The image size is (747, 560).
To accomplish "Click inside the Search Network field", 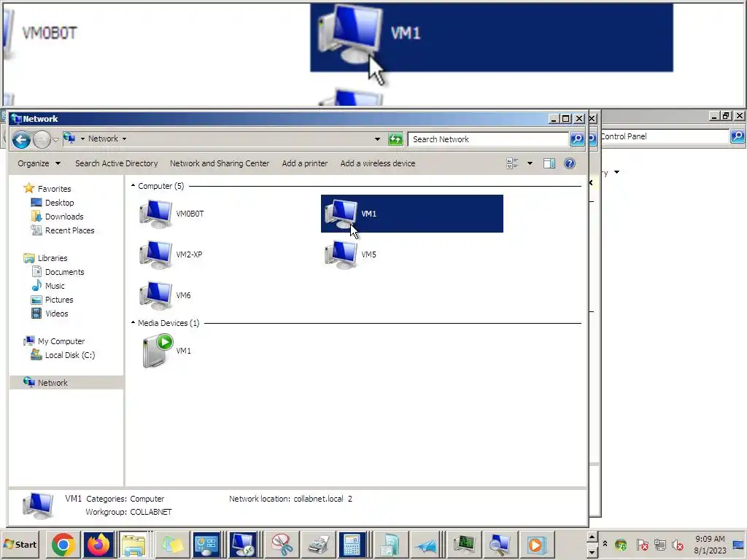I will [488, 139].
